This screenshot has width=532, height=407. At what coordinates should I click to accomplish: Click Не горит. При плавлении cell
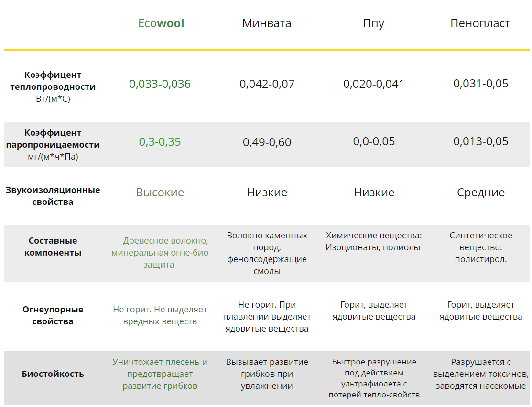coord(267,317)
